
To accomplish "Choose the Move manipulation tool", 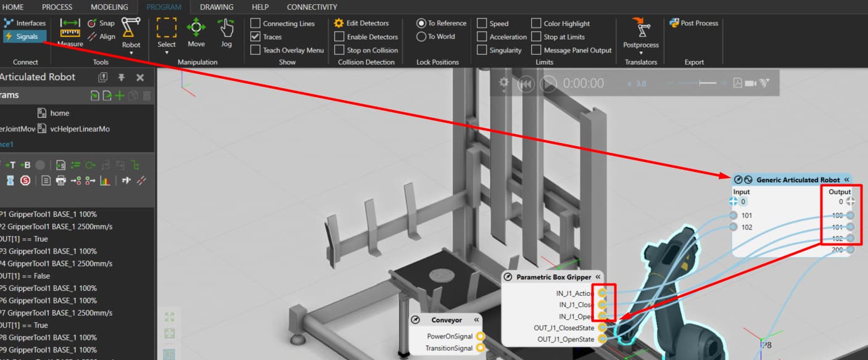I will 196,33.
